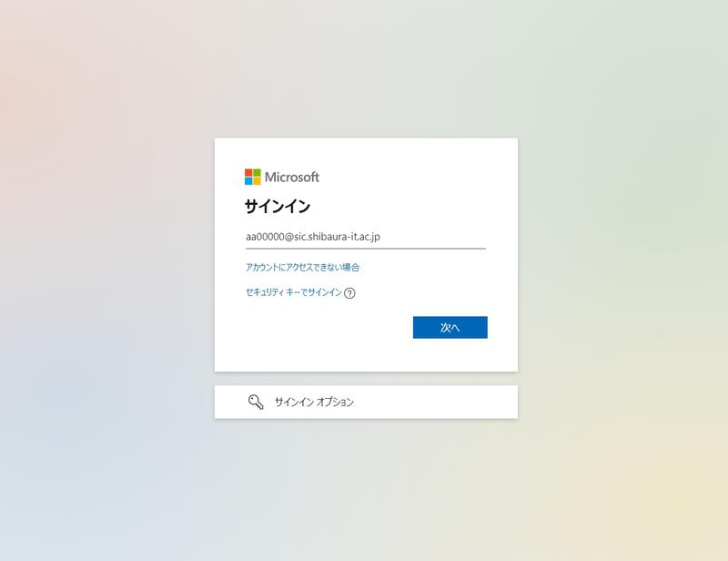Open the アカウントにアクセスできない場合 link

tap(302, 267)
